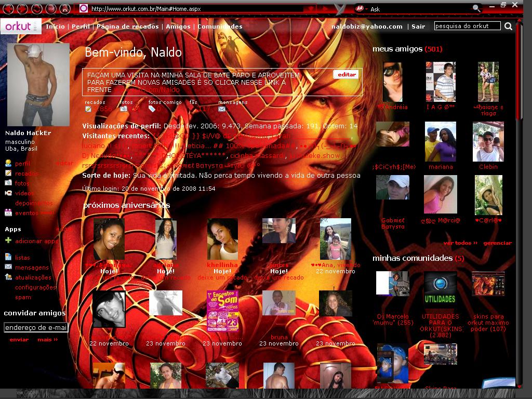Open the Início menu item
Viewport: 532px width, 399px height.
55,26
